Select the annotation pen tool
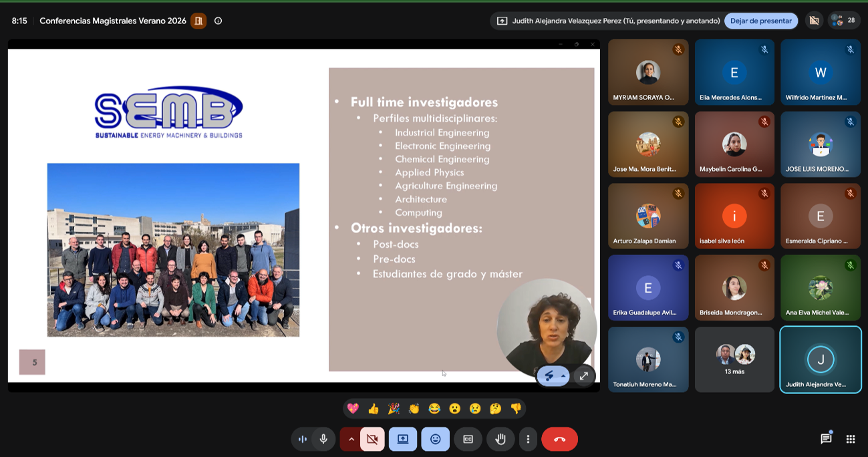 tap(549, 376)
